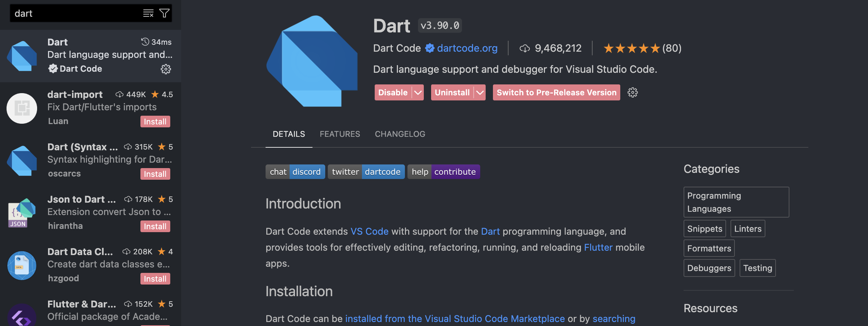Image resolution: width=868 pixels, height=326 pixels.
Task: Click the Disable button
Action: (x=393, y=92)
